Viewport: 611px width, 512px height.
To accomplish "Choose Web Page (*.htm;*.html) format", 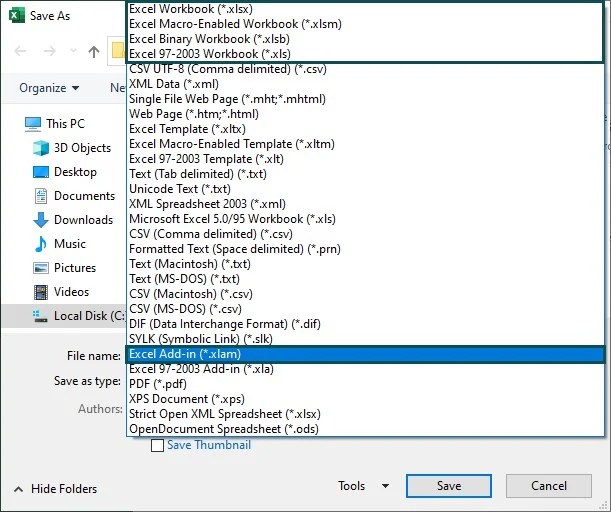I will click(x=366, y=114).
